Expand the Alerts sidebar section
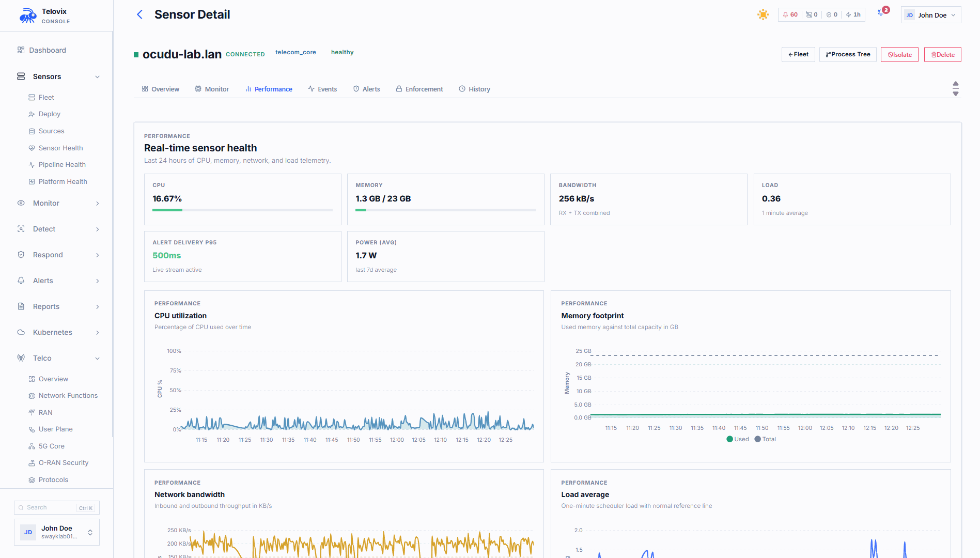Image resolution: width=980 pixels, height=558 pixels. [x=58, y=281]
